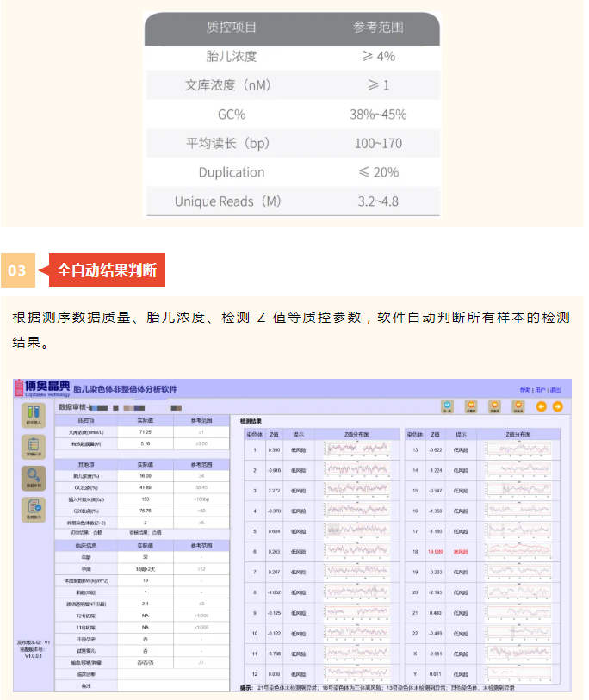Viewport: 589px width, 700px height.
Task: Go to next sample with right arrow
Action: pyautogui.click(x=558, y=406)
